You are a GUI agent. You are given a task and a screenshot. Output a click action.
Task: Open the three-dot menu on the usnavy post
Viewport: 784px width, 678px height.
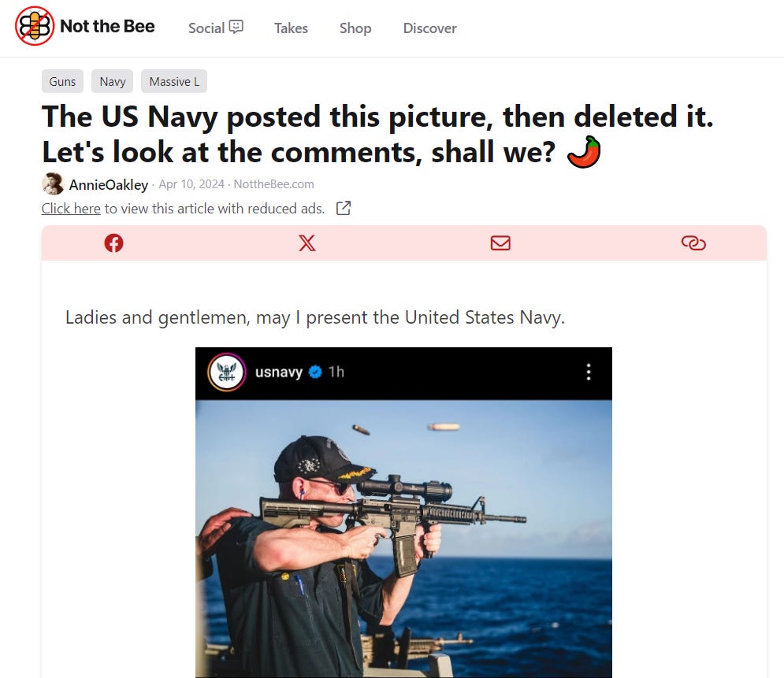click(x=589, y=372)
